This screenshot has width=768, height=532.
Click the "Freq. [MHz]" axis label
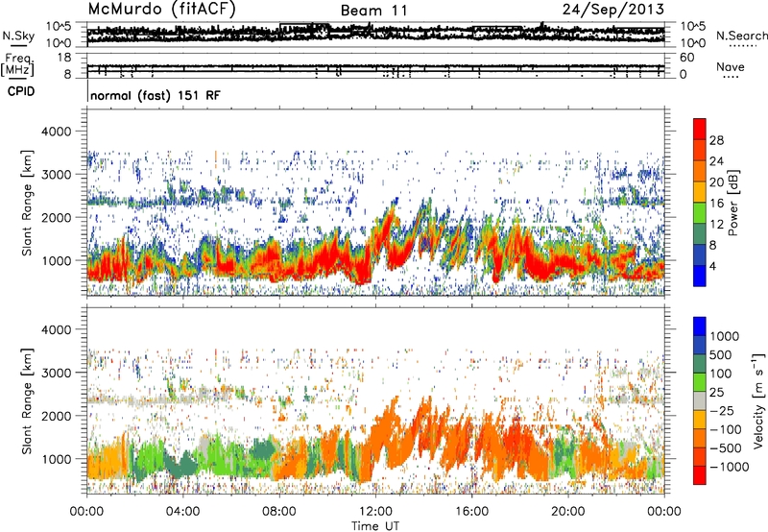[18, 65]
